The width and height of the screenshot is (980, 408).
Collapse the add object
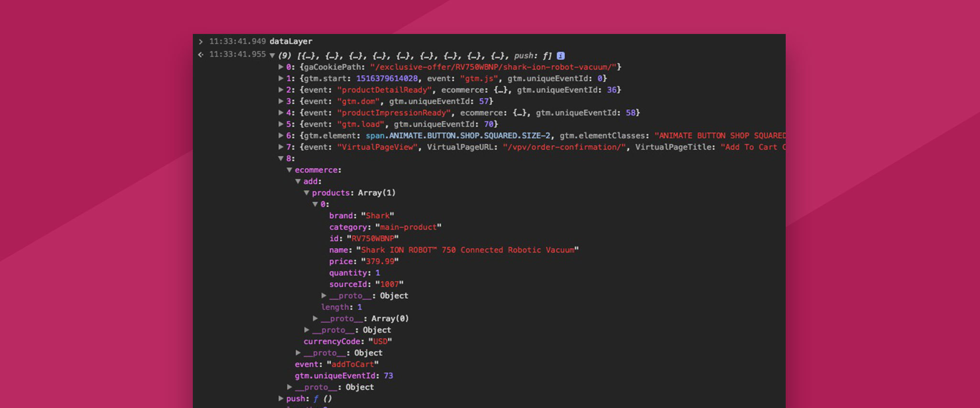click(298, 181)
